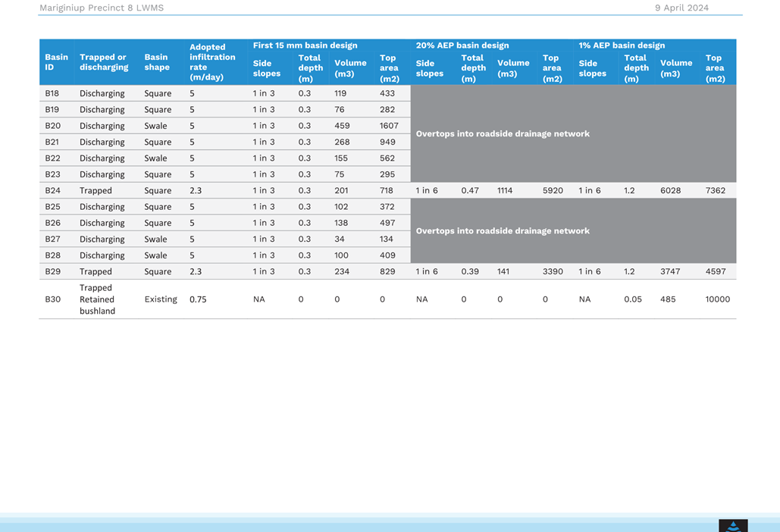The width and height of the screenshot is (780, 532).
Task: Select the 'Trapped Retained bushland' cell
Action: tap(98, 299)
